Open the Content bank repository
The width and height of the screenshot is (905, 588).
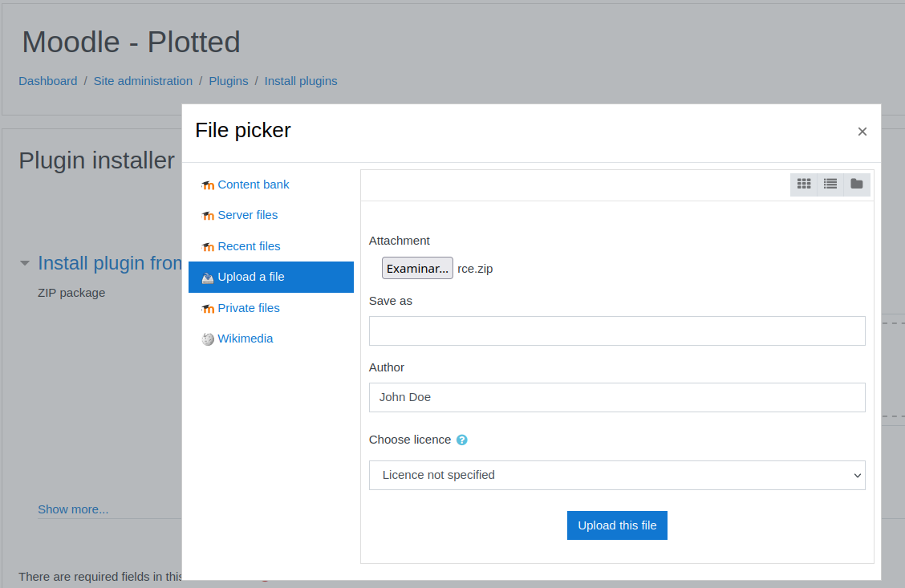254,185
